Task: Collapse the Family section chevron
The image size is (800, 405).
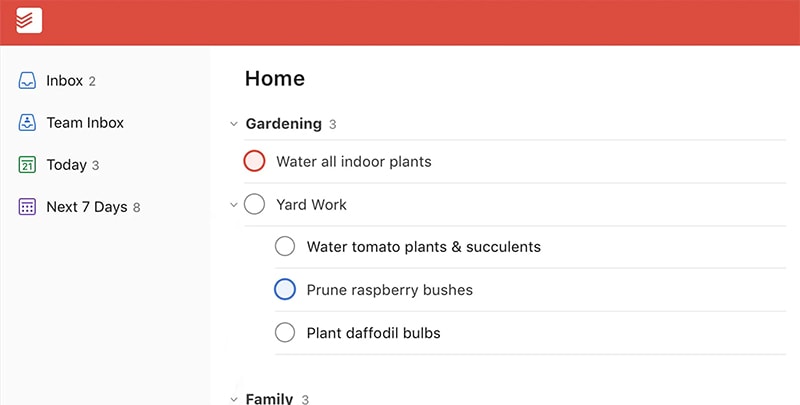Action: click(x=234, y=399)
